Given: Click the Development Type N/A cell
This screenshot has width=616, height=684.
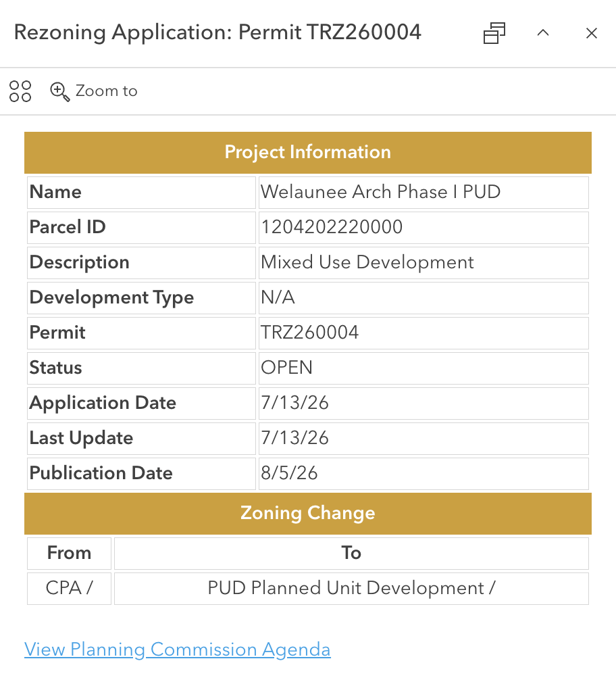Looking at the screenshot, I should point(423,298).
